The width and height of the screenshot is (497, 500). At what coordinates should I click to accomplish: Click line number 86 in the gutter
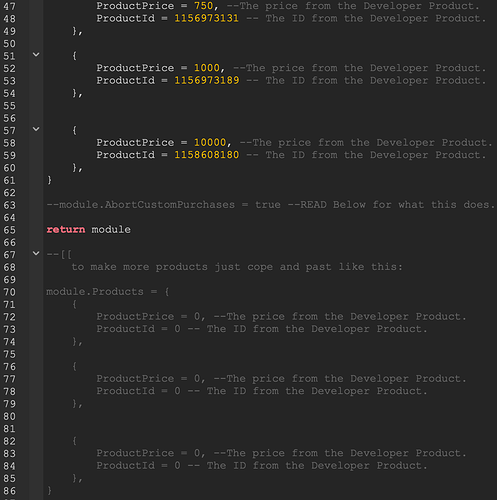9,491
